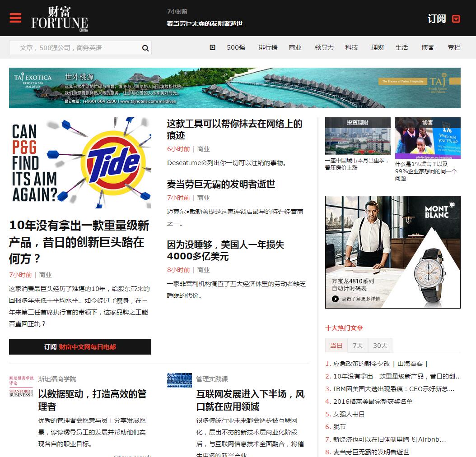This screenshot has width=476, height=457.
Task: Click the 6小时前 timestamp
Action: 178,149
